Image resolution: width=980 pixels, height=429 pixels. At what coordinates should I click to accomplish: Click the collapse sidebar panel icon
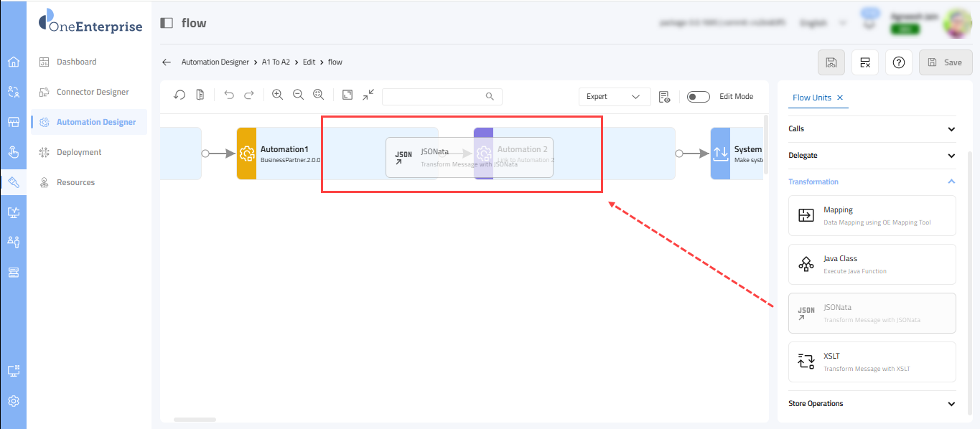pyautogui.click(x=167, y=23)
